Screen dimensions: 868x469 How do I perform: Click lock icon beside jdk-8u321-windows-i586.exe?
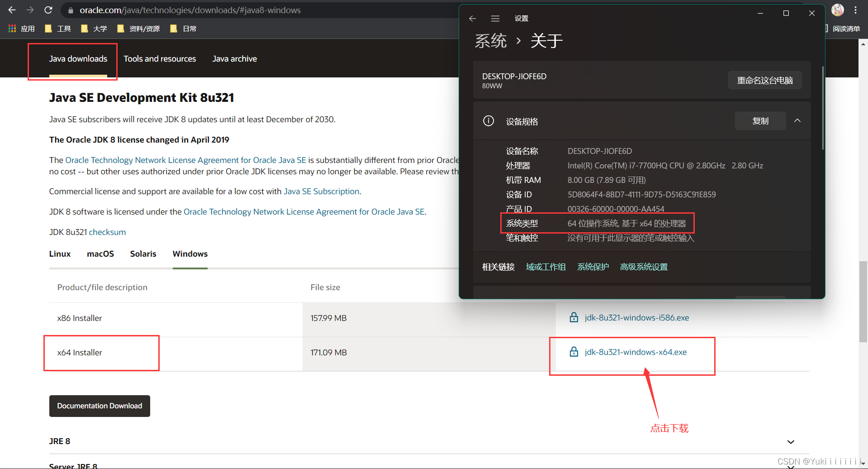574,317
